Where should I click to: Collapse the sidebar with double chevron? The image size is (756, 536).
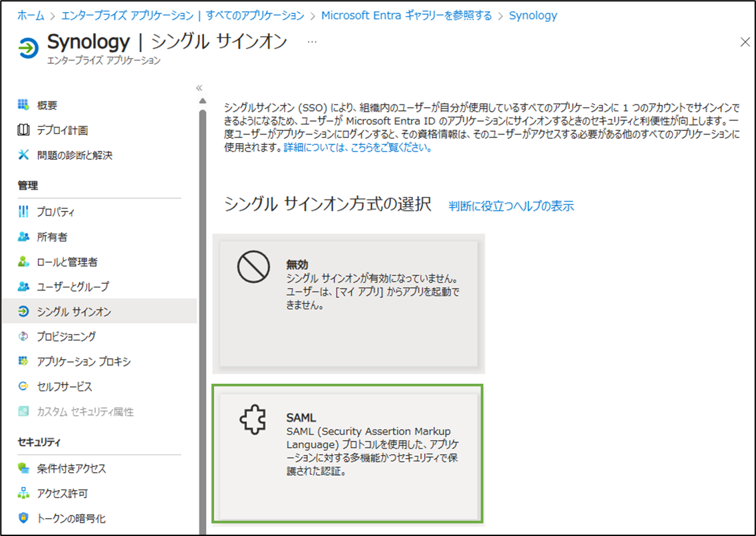pos(199,88)
